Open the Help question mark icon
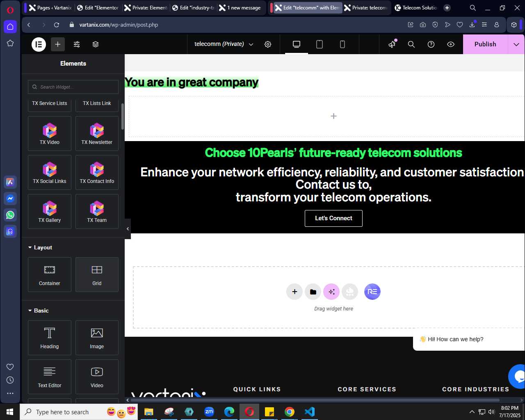525x420 pixels. [431, 44]
